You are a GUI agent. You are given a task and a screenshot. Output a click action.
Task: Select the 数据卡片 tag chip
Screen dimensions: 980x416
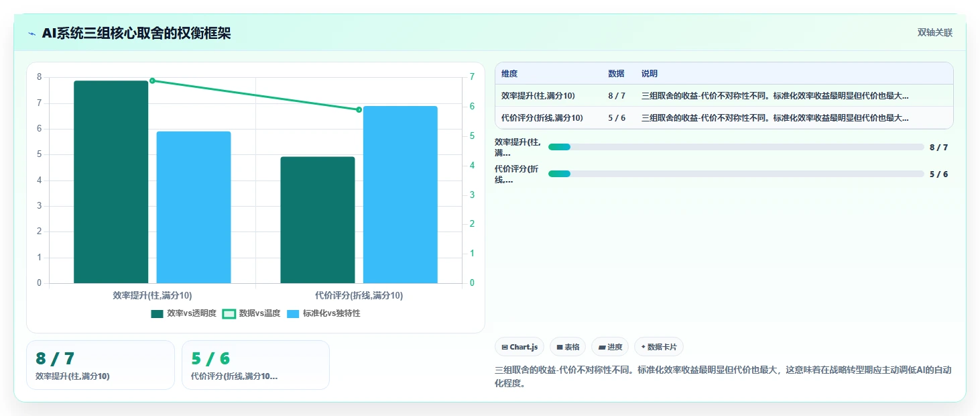pyautogui.click(x=659, y=347)
